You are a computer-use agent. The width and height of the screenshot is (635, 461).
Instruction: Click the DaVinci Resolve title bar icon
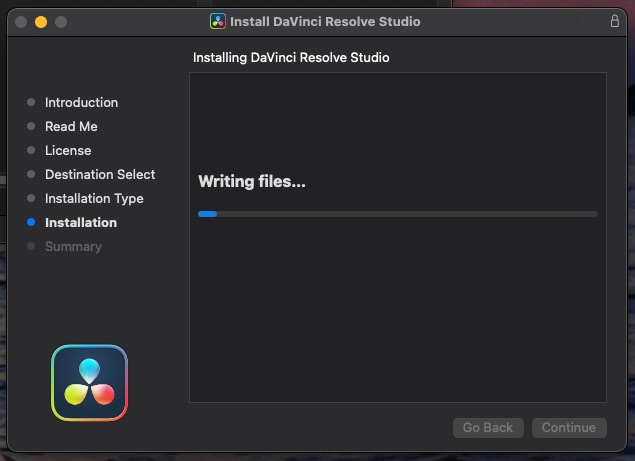(x=218, y=21)
